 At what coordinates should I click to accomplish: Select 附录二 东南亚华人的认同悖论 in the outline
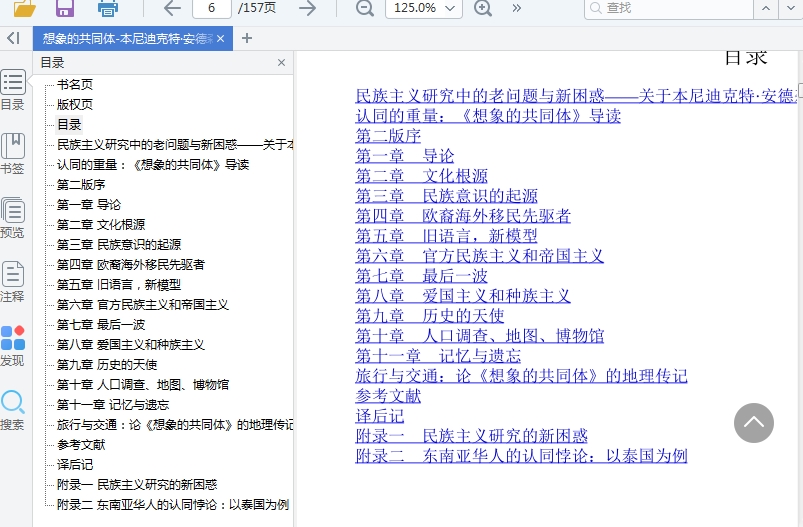[x=173, y=504]
